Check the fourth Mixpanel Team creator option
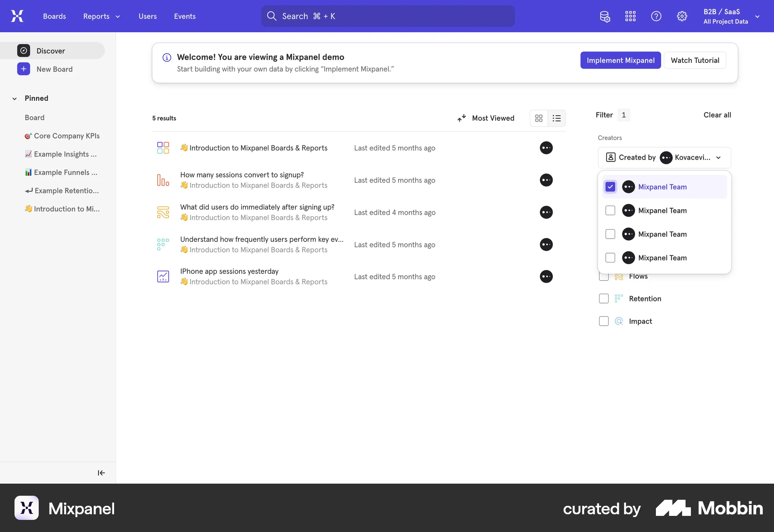The height and width of the screenshot is (532, 774). (x=610, y=258)
